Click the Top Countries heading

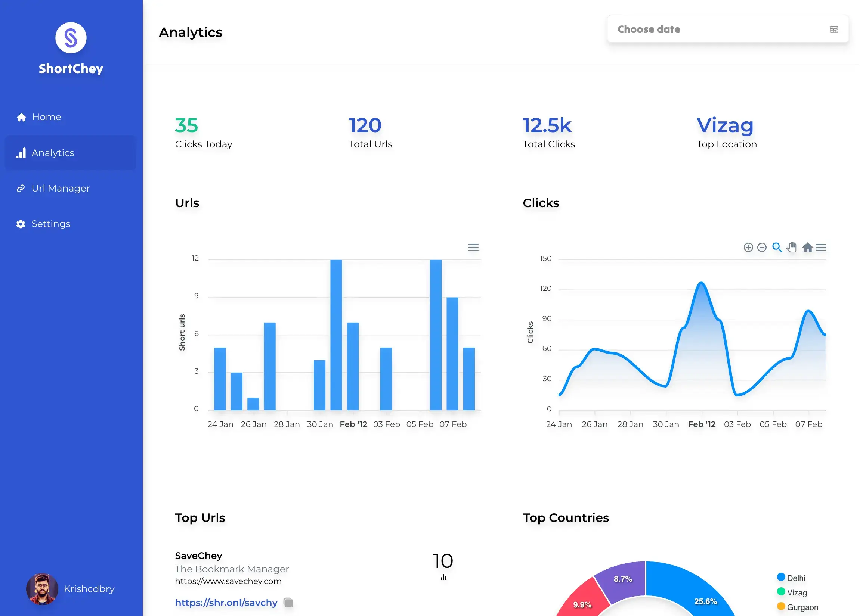pyautogui.click(x=566, y=517)
